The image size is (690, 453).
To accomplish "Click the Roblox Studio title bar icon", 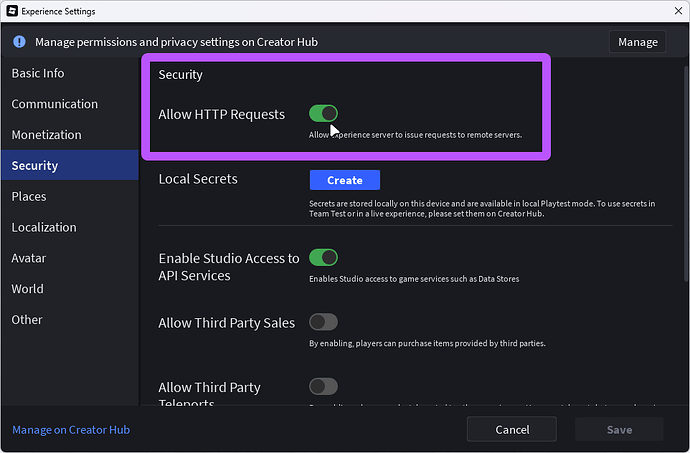I will click(11, 11).
